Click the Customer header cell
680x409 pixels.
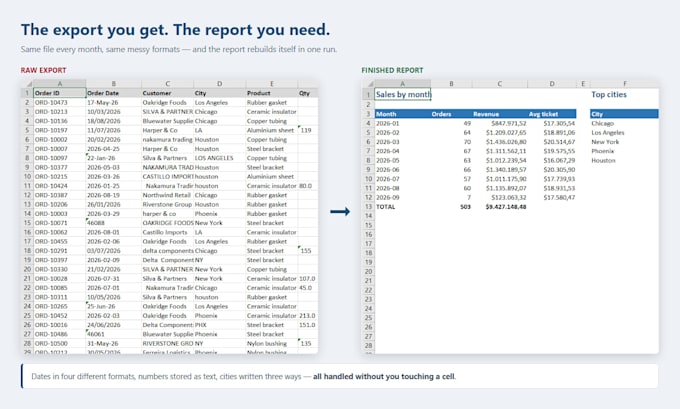[167, 93]
